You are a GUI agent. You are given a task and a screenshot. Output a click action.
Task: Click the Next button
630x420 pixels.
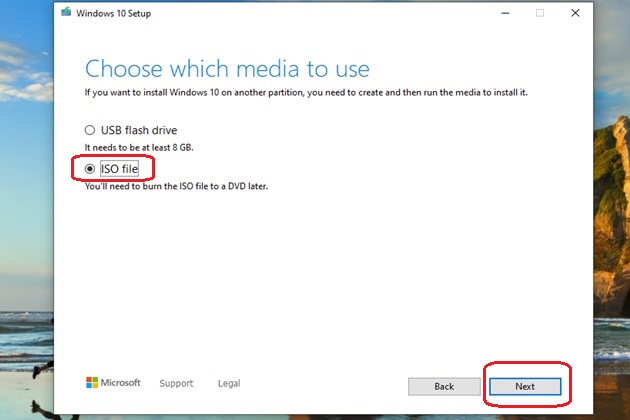click(525, 387)
